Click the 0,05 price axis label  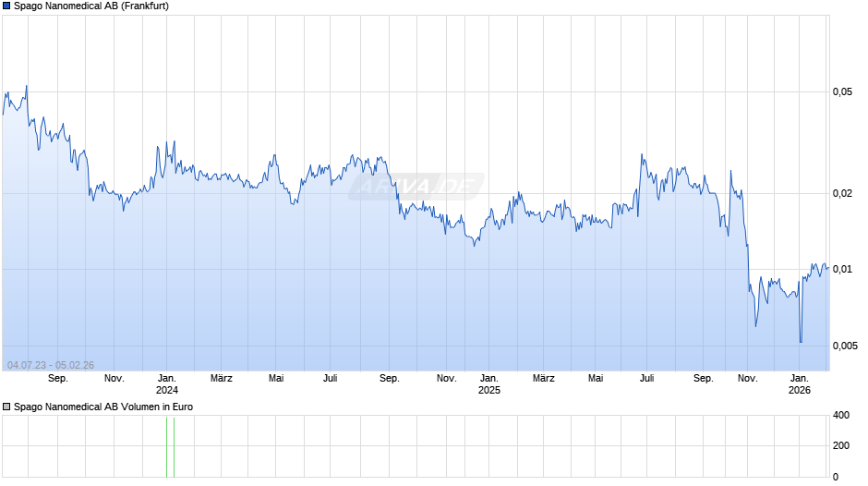point(842,92)
